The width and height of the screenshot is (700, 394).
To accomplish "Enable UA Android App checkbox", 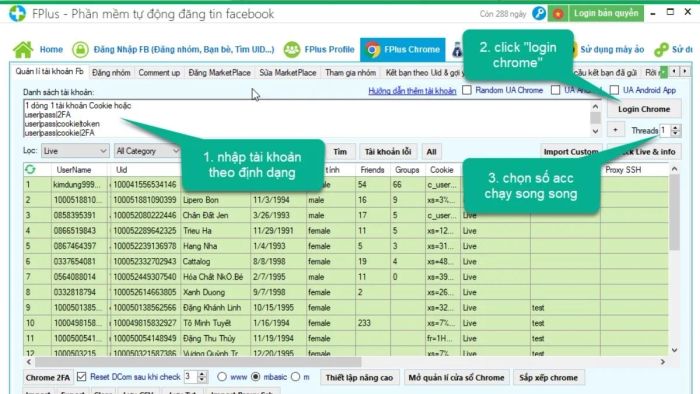I will pos(614,90).
